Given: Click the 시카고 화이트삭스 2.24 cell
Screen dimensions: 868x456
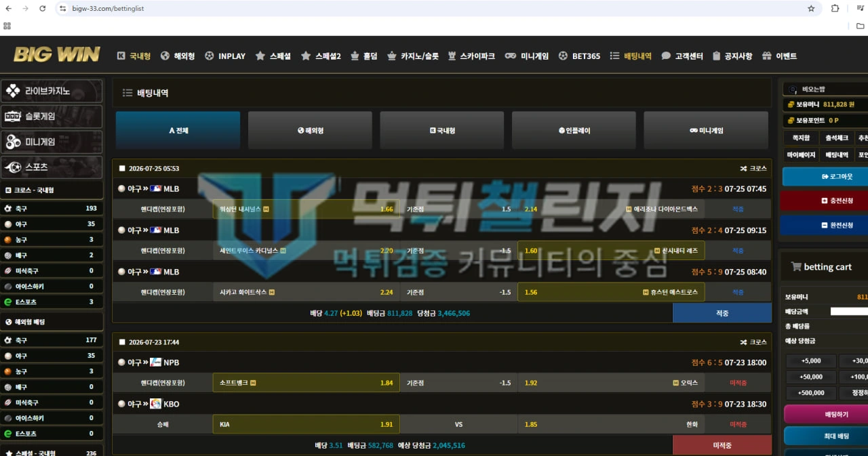Looking at the screenshot, I should [x=306, y=292].
